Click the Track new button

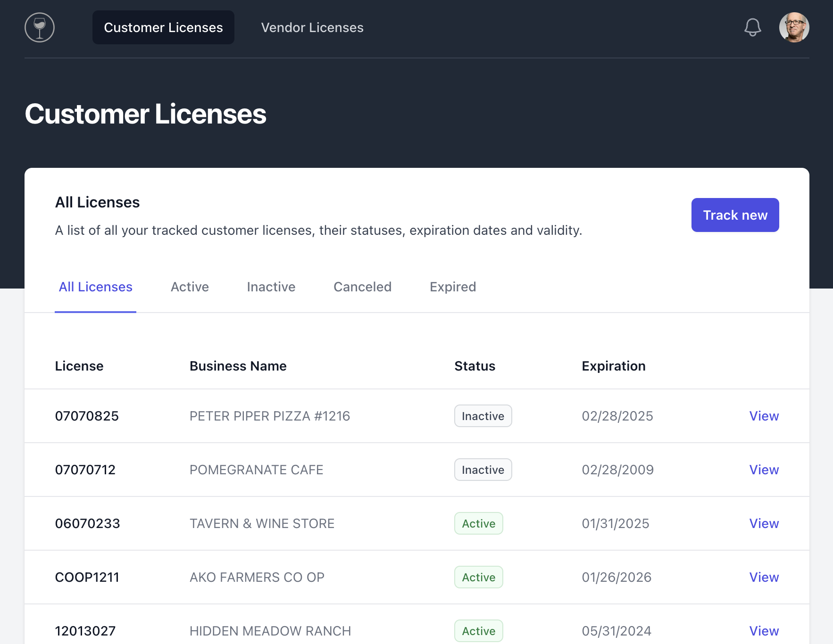tap(735, 215)
